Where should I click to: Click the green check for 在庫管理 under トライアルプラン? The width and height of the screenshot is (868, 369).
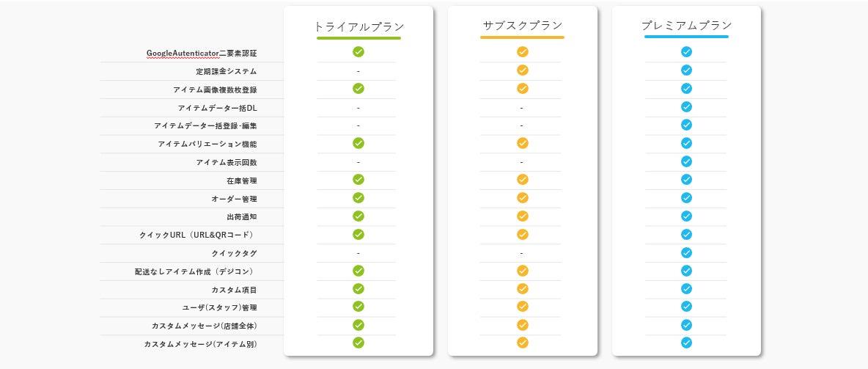[358, 180]
